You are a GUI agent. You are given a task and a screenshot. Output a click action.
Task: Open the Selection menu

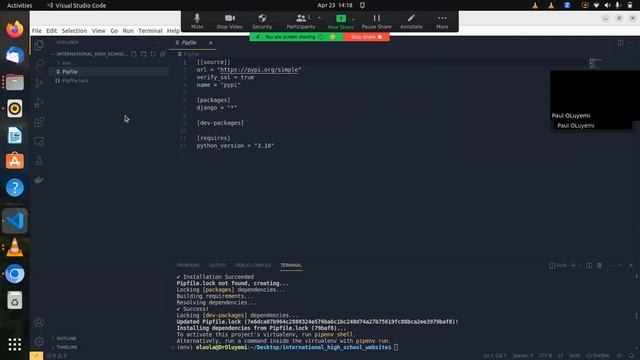coord(74,31)
